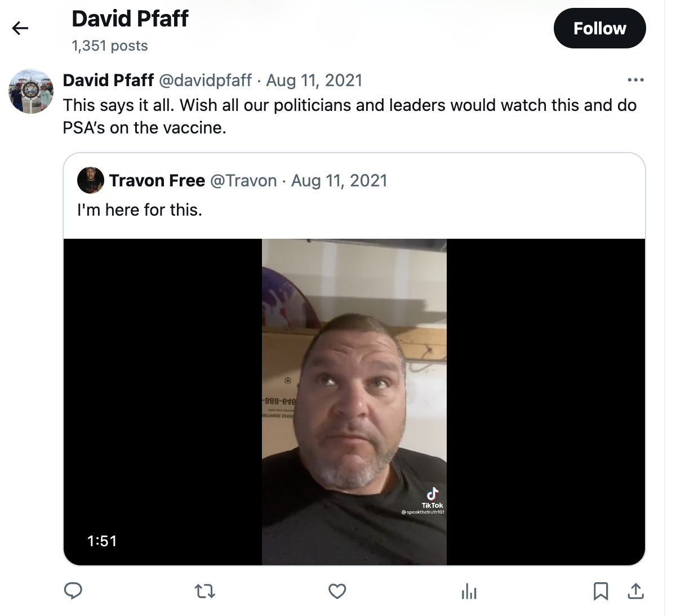The image size is (676, 616).
Task: Open the three-dot more options menu
Action: pyautogui.click(x=635, y=80)
